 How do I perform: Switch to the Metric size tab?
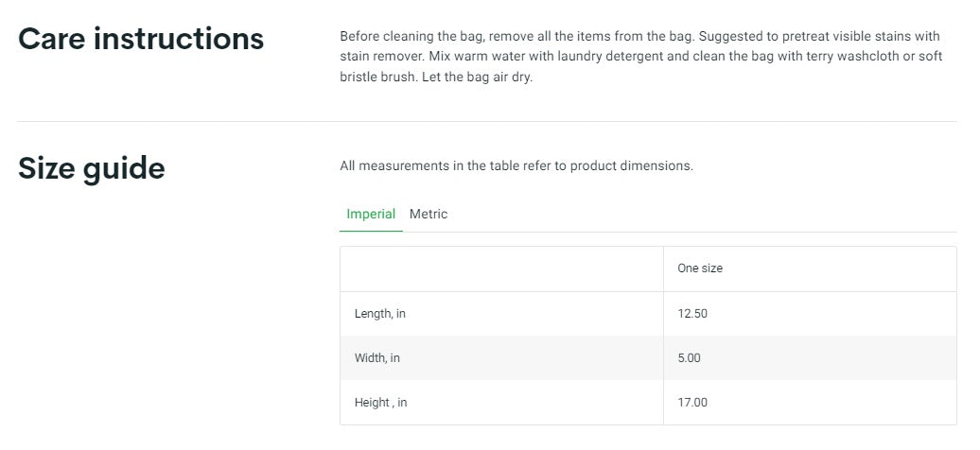point(429,215)
